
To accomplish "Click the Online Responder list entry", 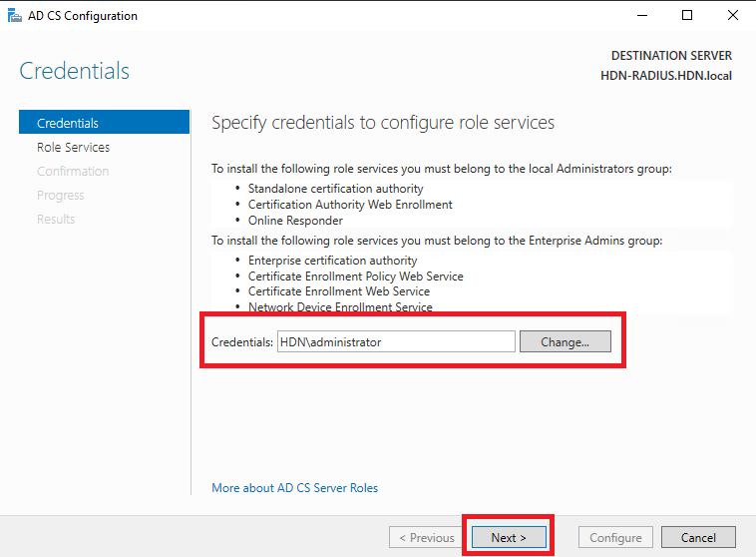I will tap(295, 221).
